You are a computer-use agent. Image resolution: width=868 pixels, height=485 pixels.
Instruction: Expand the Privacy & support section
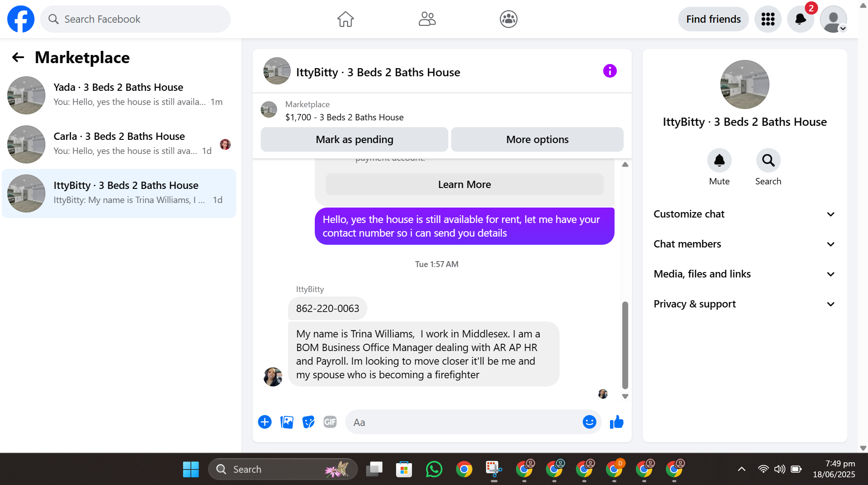[x=745, y=304]
